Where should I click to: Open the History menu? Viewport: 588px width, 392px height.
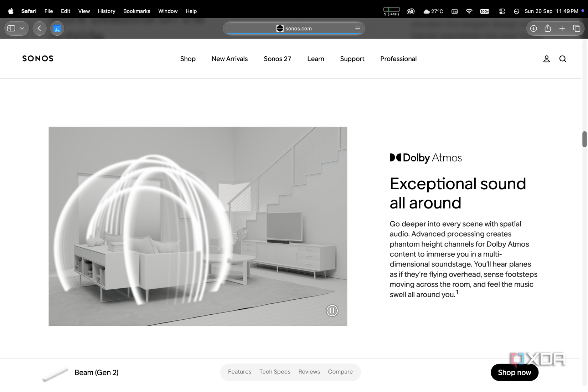(x=107, y=11)
